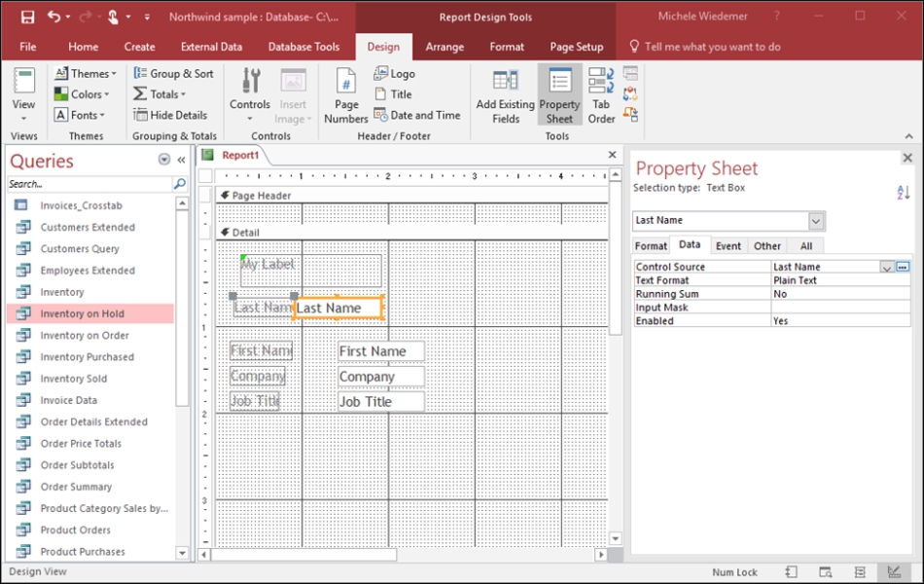The height and width of the screenshot is (584, 924).
Task: Open the Control Source dropdown arrow
Action: 886,268
